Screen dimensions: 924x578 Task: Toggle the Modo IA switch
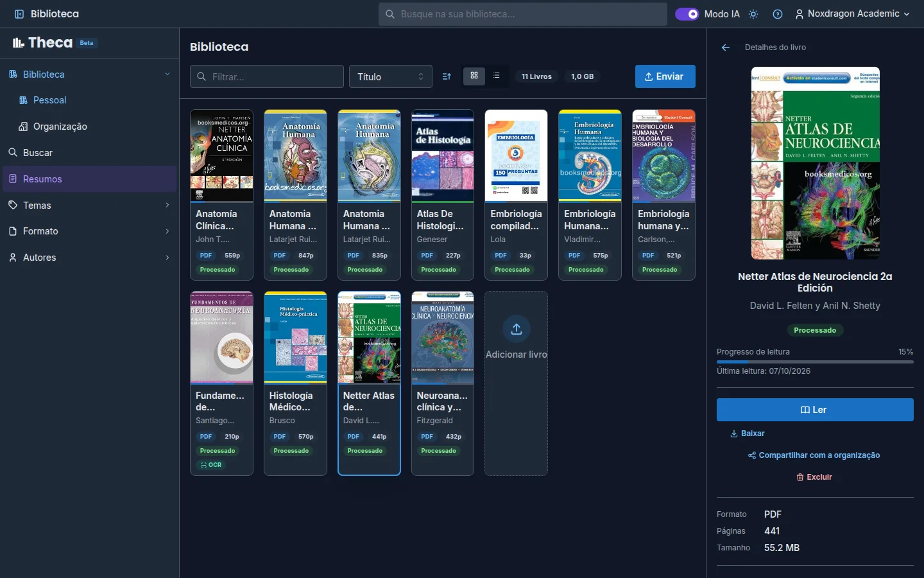pos(687,14)
